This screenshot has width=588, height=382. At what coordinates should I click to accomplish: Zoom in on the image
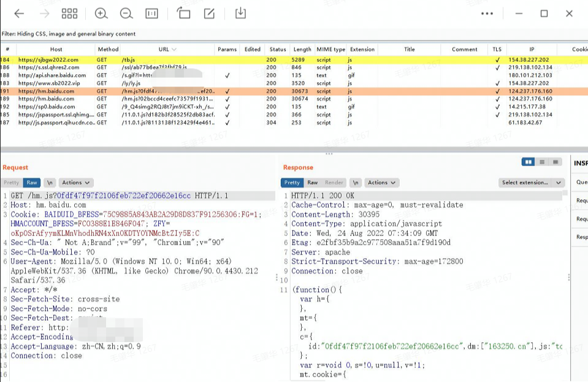(x=101, y=13)
